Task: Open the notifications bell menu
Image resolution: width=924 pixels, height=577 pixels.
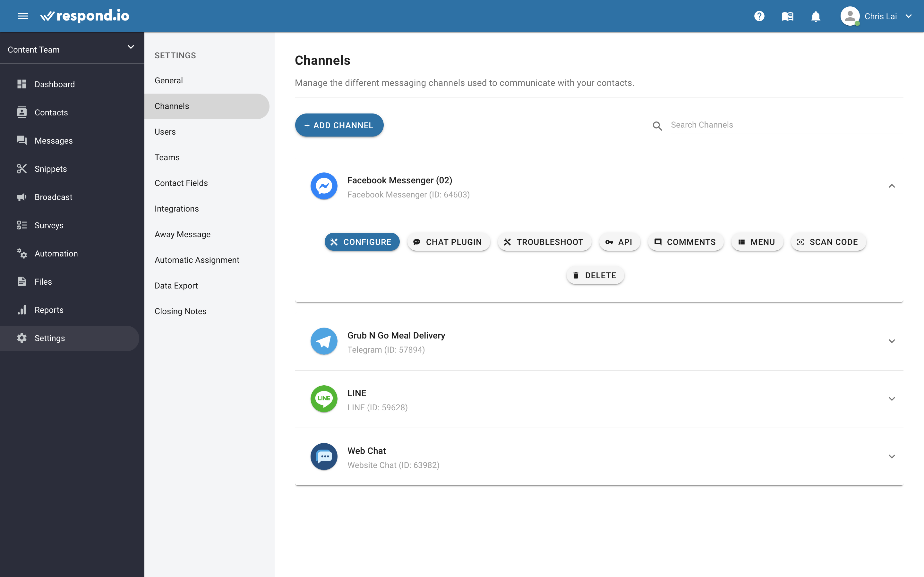Action: coord(815,16)
